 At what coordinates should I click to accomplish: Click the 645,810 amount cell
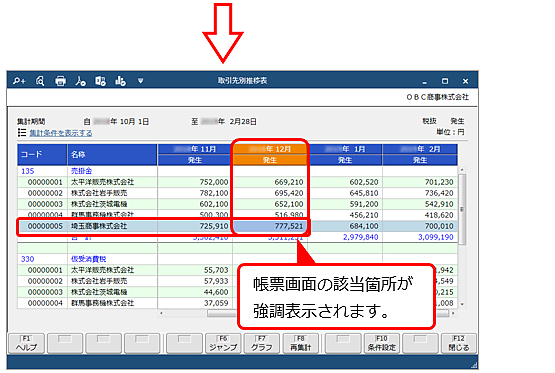point(345,193)
